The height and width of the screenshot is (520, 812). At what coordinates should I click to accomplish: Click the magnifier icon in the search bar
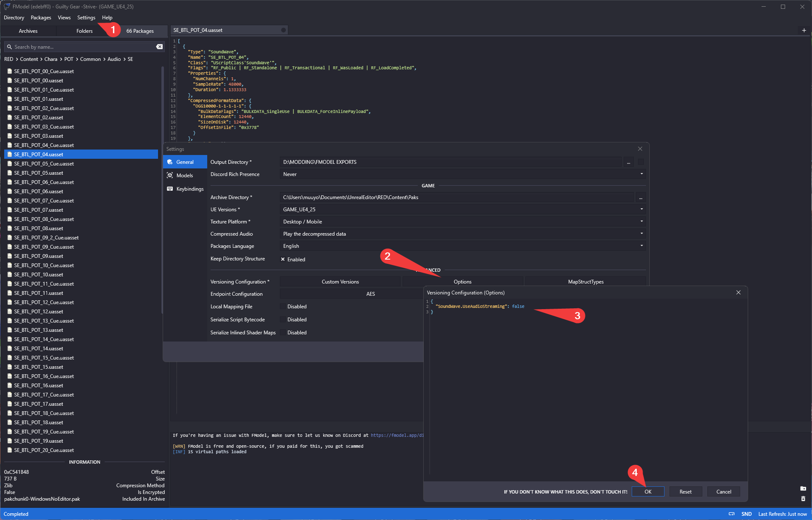point(9,47)
